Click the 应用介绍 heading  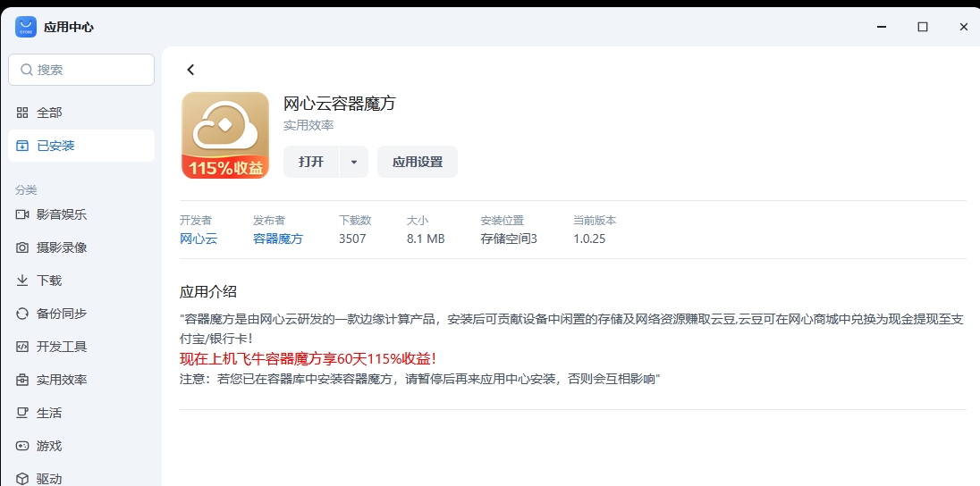coord(208,292)
